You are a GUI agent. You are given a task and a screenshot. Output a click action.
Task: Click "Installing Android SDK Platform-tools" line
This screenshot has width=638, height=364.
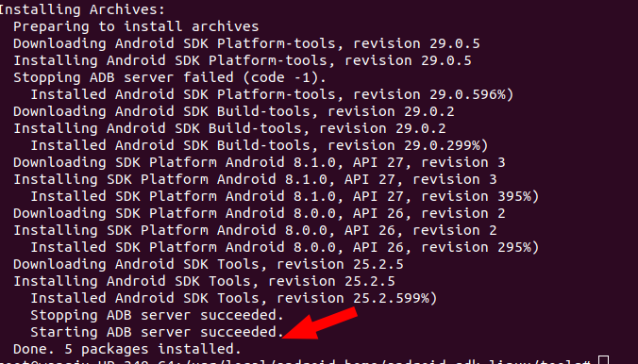[243, 60]
